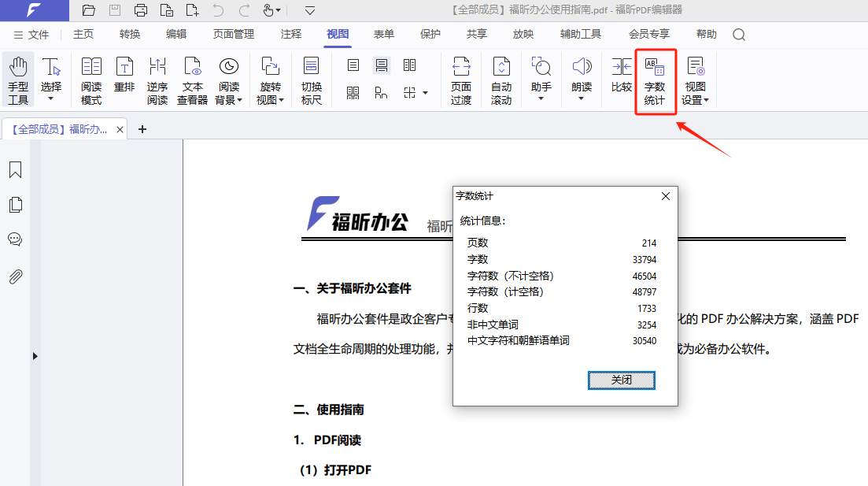The width and height of the screenshot is (868, 486).
Task: Start Auto Scroll (自动滚动)
Action: click(501, 81)
